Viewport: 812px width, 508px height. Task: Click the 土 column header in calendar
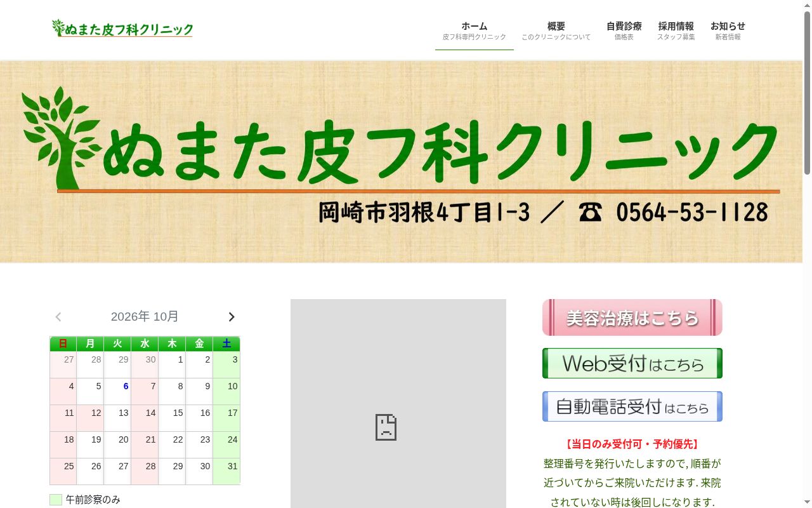tap(226, 344)
